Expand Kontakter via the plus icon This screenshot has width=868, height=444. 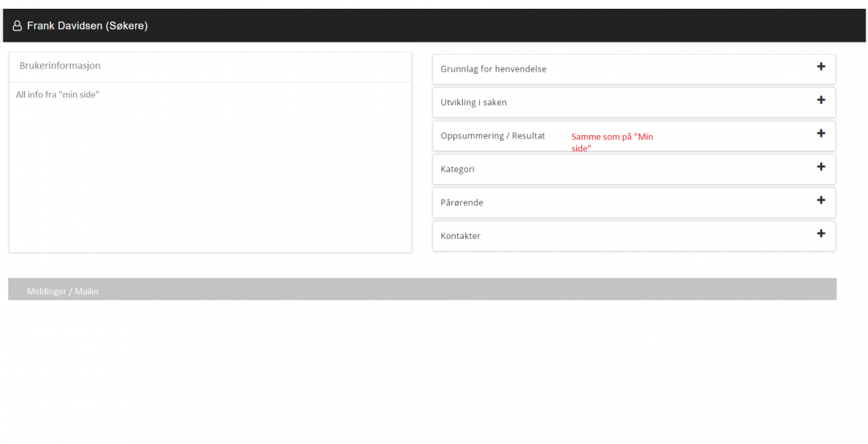click(821, 234)
